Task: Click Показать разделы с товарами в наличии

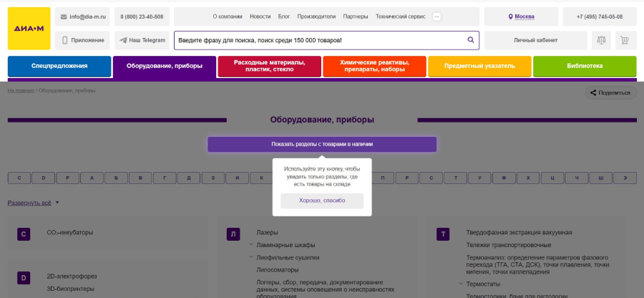Action: coord(322,144)
